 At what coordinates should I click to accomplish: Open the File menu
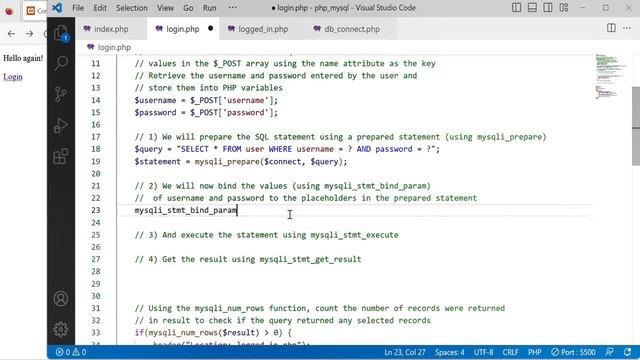(78, 8)
